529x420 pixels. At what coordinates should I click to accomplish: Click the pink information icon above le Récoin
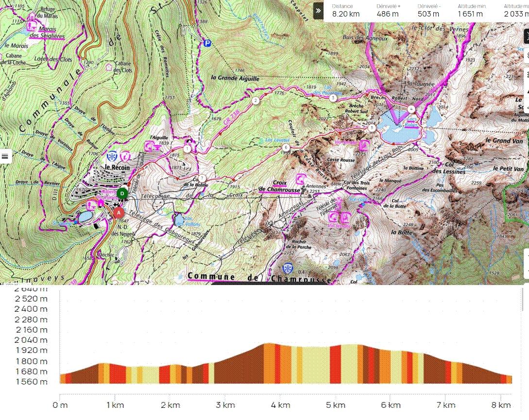[125, 156]
